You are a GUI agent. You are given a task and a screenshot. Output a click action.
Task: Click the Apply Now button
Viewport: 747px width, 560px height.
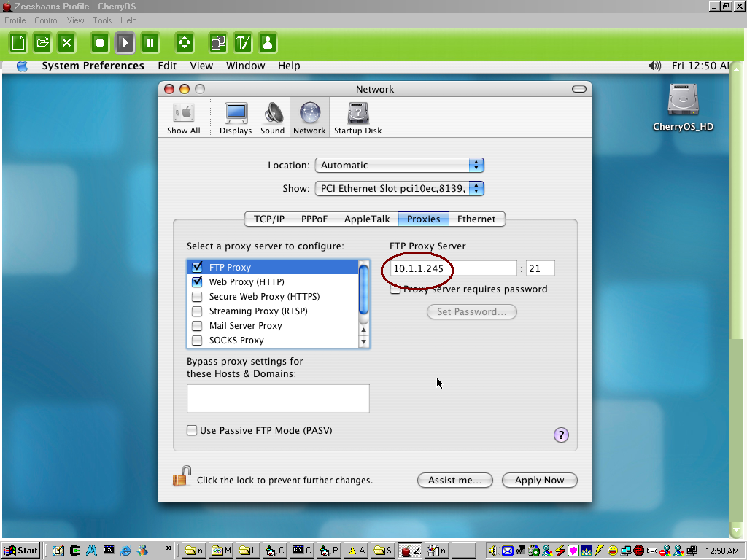click(x=539, y=480)
